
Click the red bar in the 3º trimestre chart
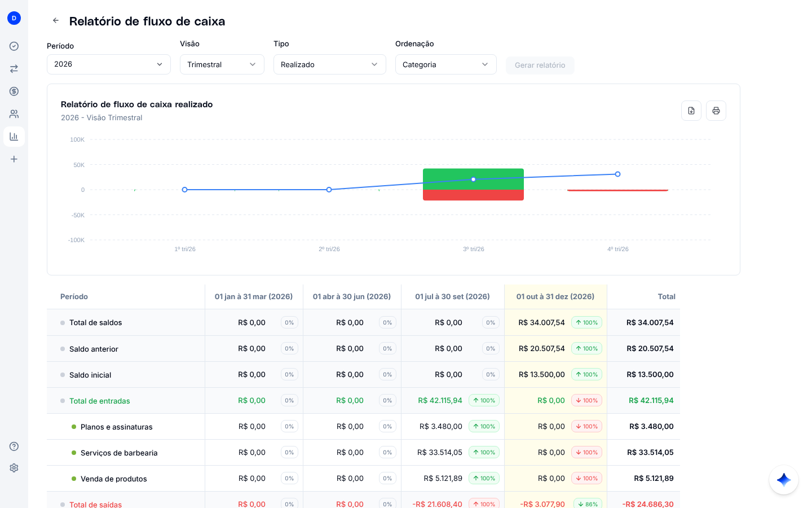[474, 195]
